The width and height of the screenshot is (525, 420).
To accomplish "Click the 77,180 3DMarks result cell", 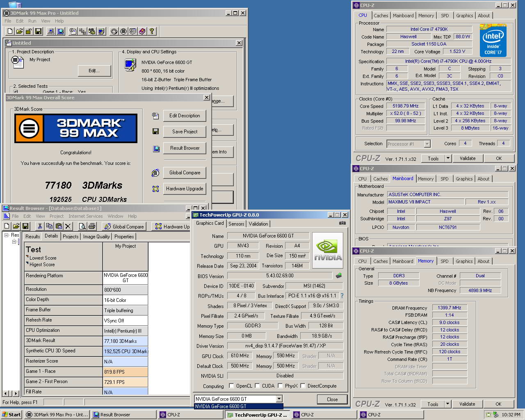I will 126,341.
